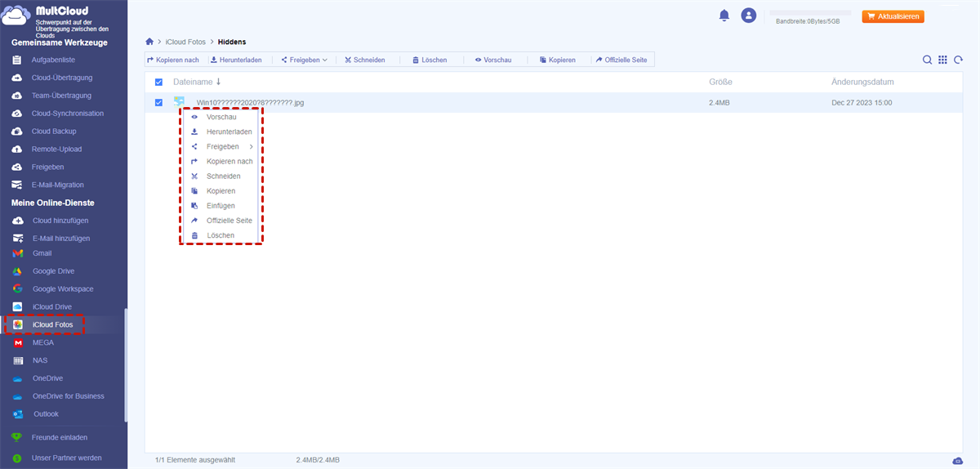Image resolution: width=980 pixels, height=469 pixels.
Task: Select Google Drive in sidebar
Action: [x=53, y=271]
